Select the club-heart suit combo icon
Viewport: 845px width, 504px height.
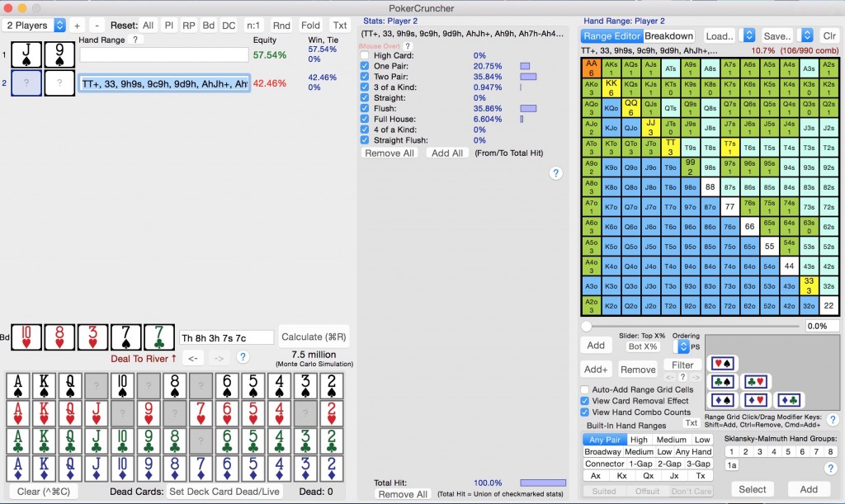click(755, 382)
